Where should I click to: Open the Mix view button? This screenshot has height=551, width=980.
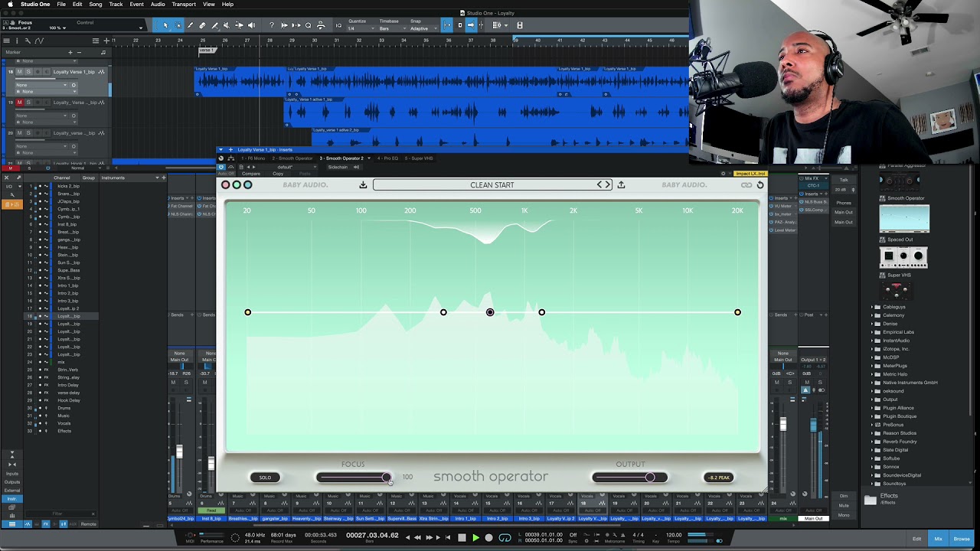[x=938, y=539]
